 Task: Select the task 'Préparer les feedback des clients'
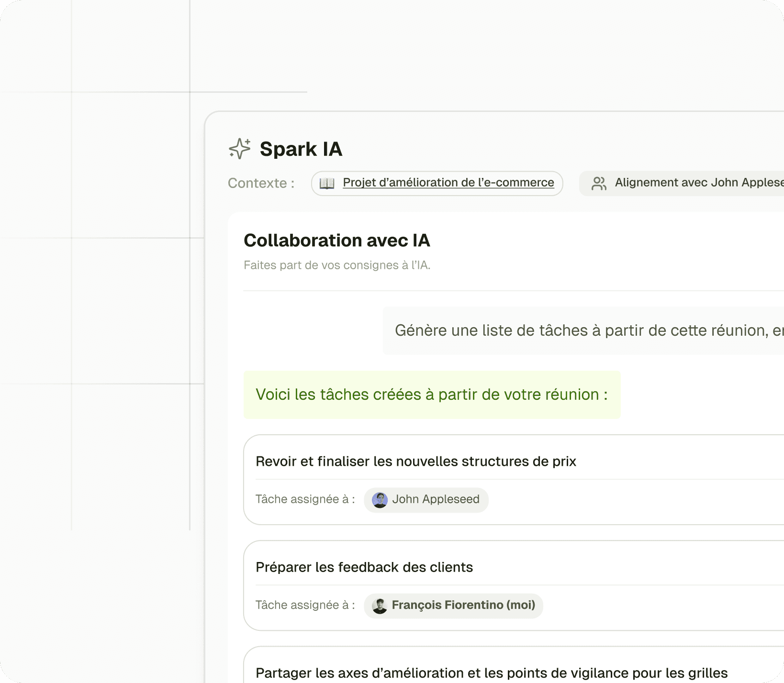[x=365, y=567]
